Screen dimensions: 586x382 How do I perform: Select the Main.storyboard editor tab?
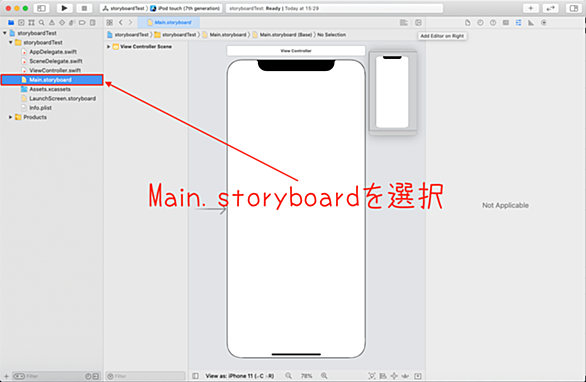169,22
